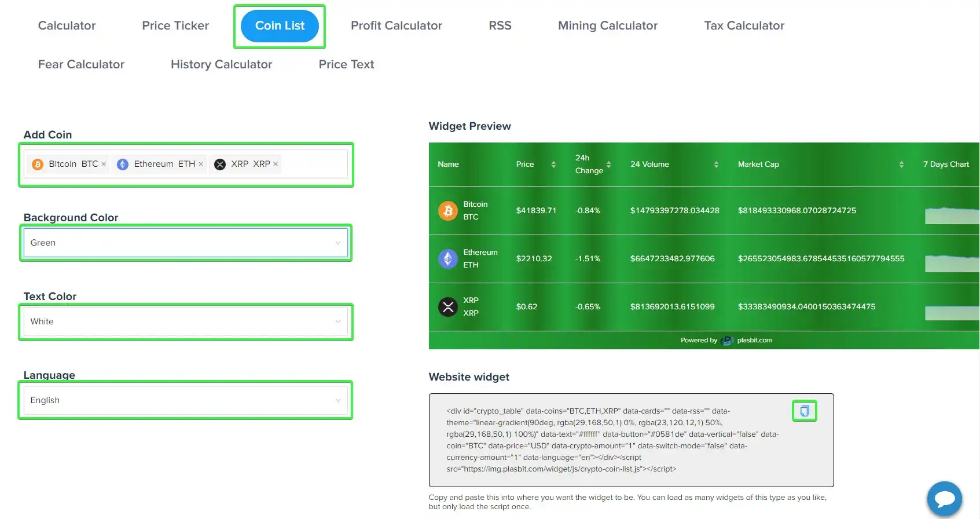Viewport: 980px width, 519px height.
Task: Open Price Text tab
Action: (x=346, y=64)
